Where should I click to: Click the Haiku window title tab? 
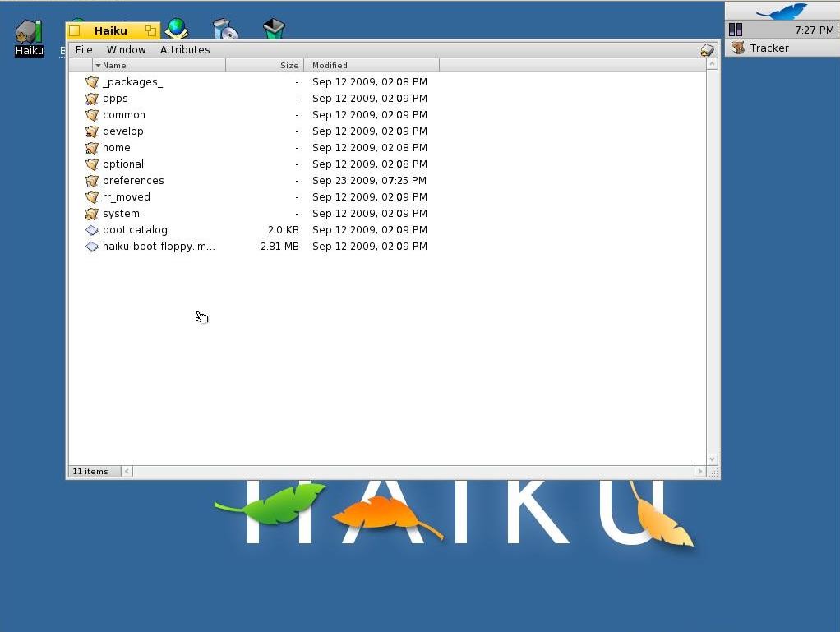111,30
